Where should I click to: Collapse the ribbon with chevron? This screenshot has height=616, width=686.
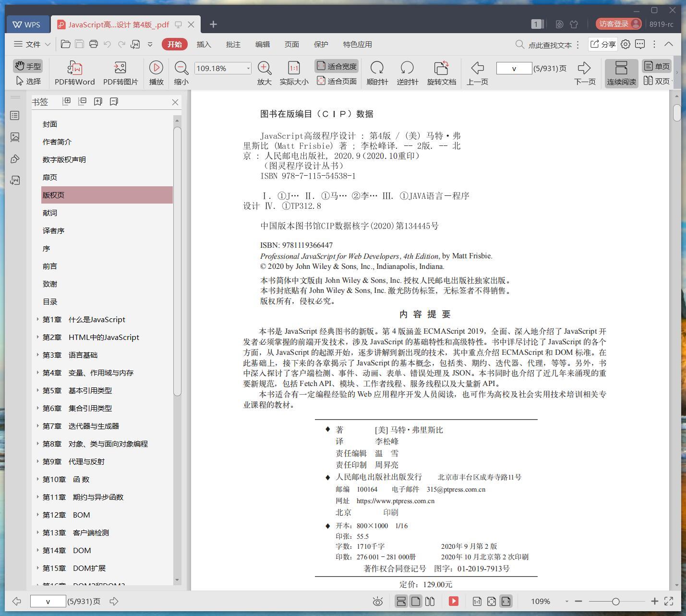tap(669, 44)
